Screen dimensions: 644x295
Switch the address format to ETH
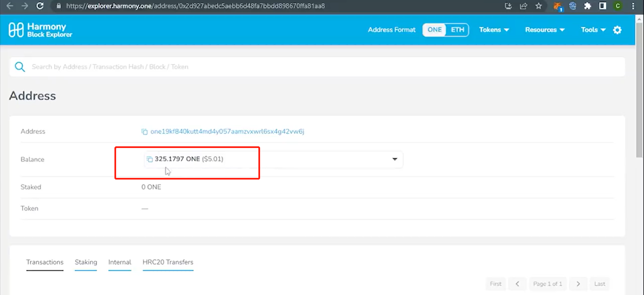(x=457, y=30)
